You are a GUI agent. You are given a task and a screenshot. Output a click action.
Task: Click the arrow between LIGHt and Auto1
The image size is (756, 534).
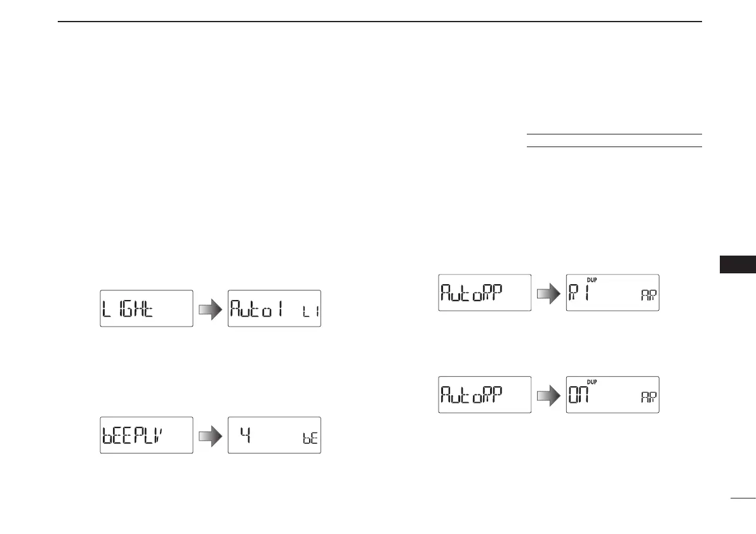pos(211,309)
